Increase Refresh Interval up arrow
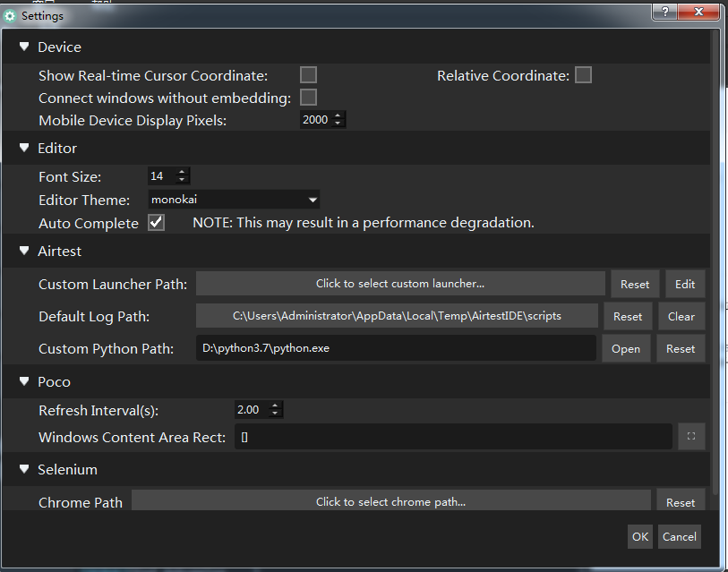Image resolution: width=728 pixels, height=572 pixels. point(275,406)
